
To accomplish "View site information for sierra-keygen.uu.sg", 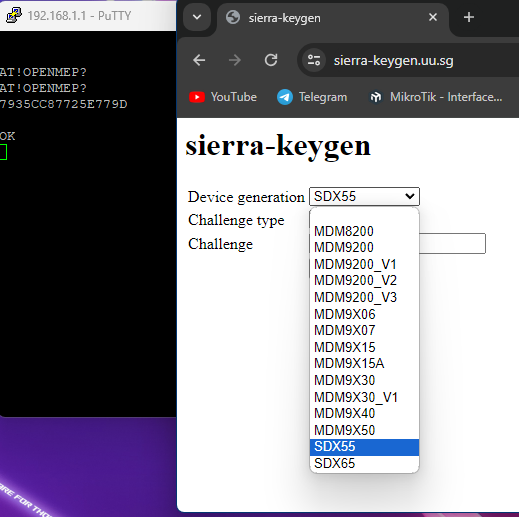I will (x=314, y=60).
